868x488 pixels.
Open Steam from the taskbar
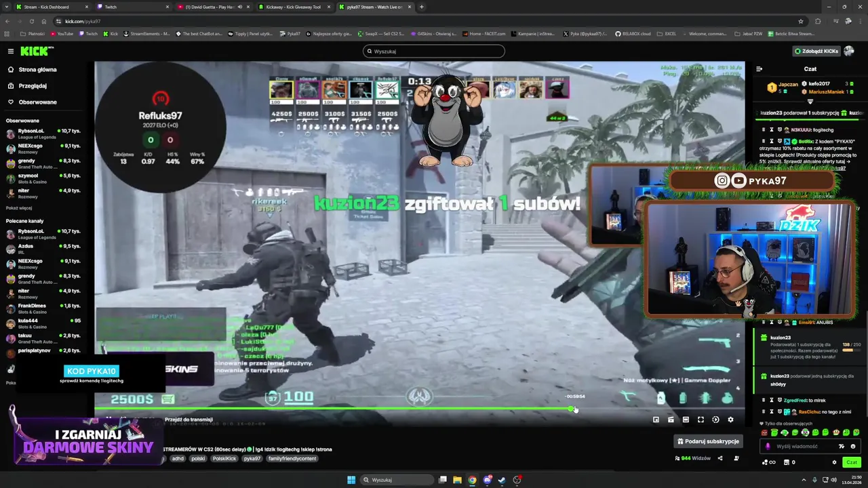[502, 480]
